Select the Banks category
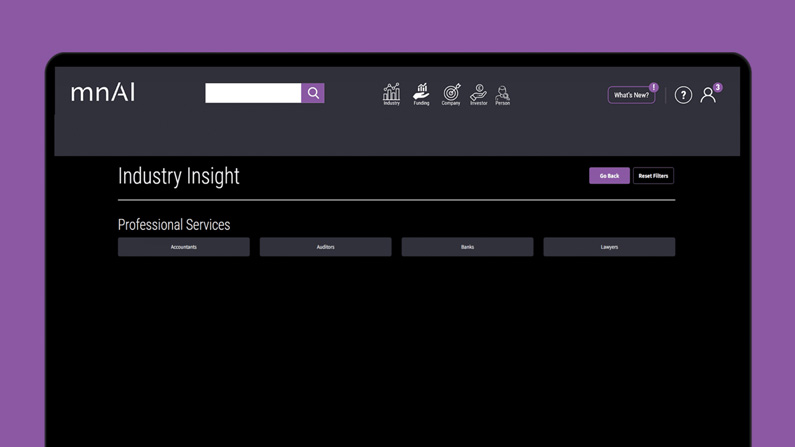The height and width of the screenshot is (447, 795). click(467, 247)
